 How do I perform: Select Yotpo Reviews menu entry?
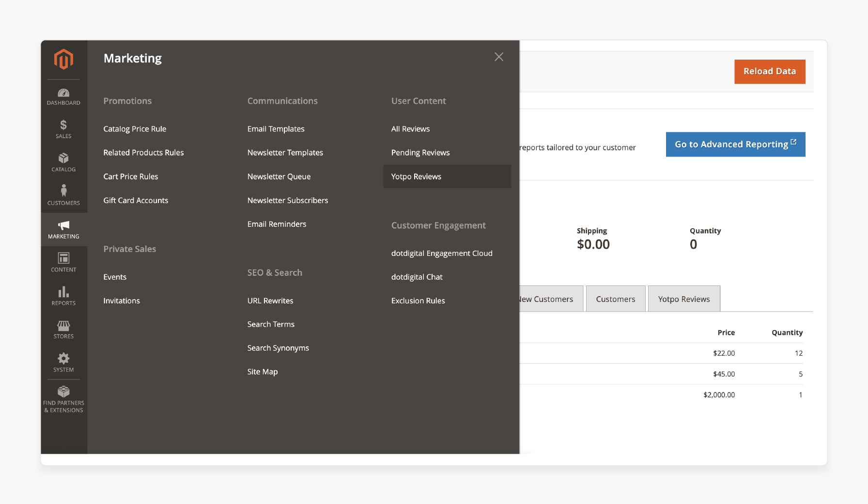coord(447,176)
